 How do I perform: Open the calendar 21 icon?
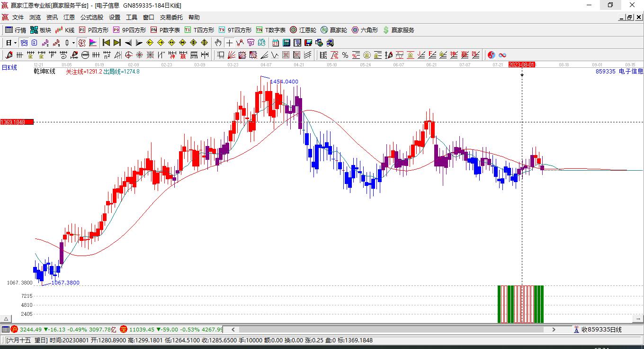coord(275,43)
